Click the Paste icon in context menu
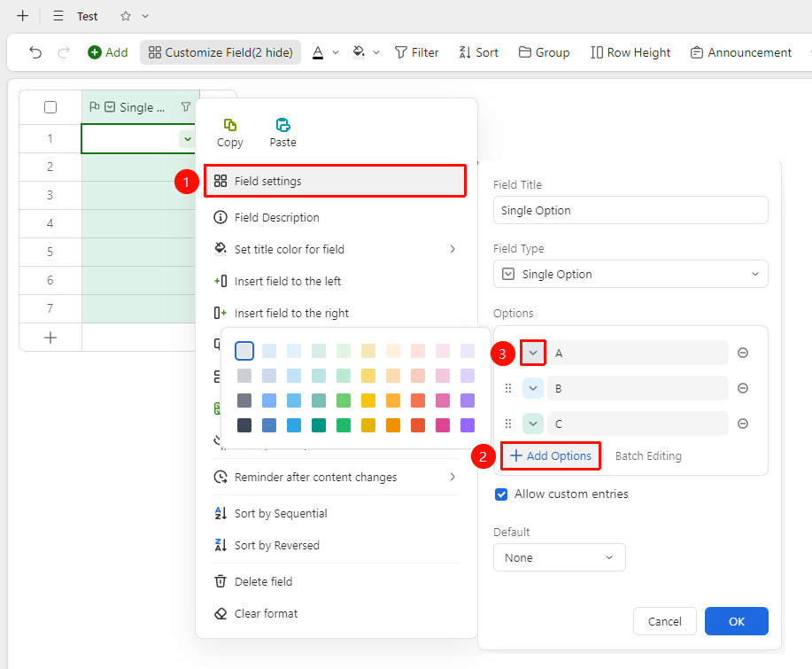 [x=282, y=125]
